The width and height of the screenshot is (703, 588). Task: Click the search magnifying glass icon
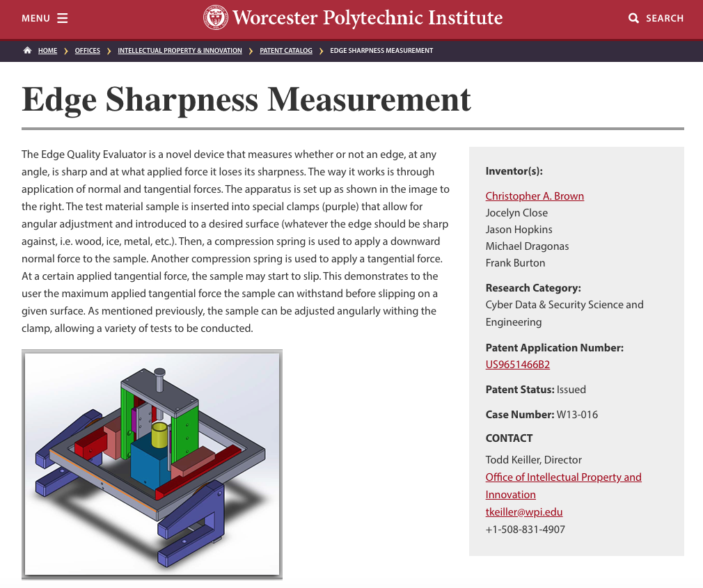point(633,18)
